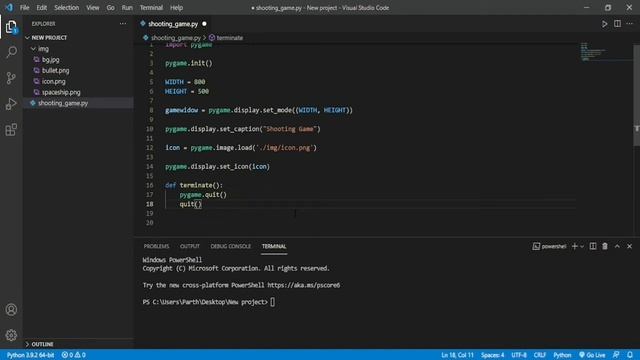This screenshot has width=640, height=360.
Task: Change end of line sequence CRLF
Action: [540, 355]
